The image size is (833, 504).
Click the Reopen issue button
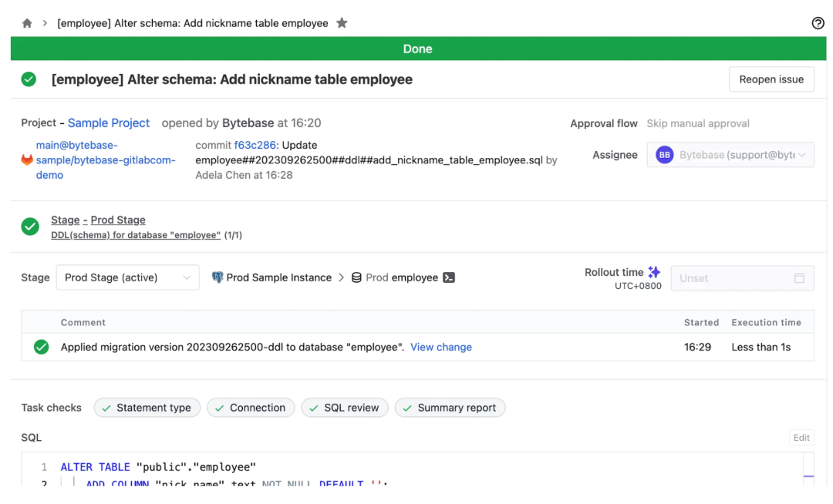click(x=771, y=79)
